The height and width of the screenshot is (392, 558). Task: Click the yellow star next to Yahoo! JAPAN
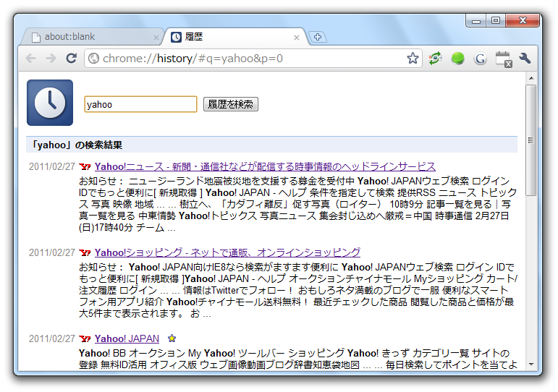(x=172, y=338)
